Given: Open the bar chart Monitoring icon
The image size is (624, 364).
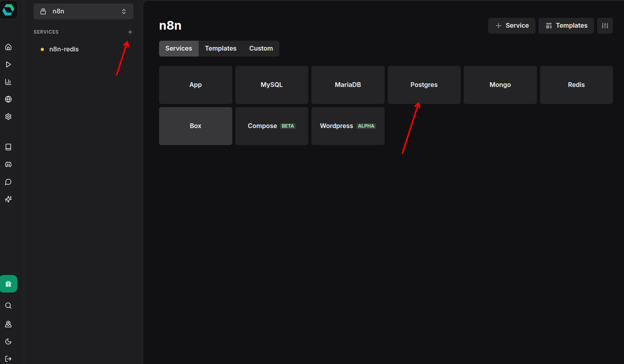Looking at the screenshot, I should tap(8, 82).
